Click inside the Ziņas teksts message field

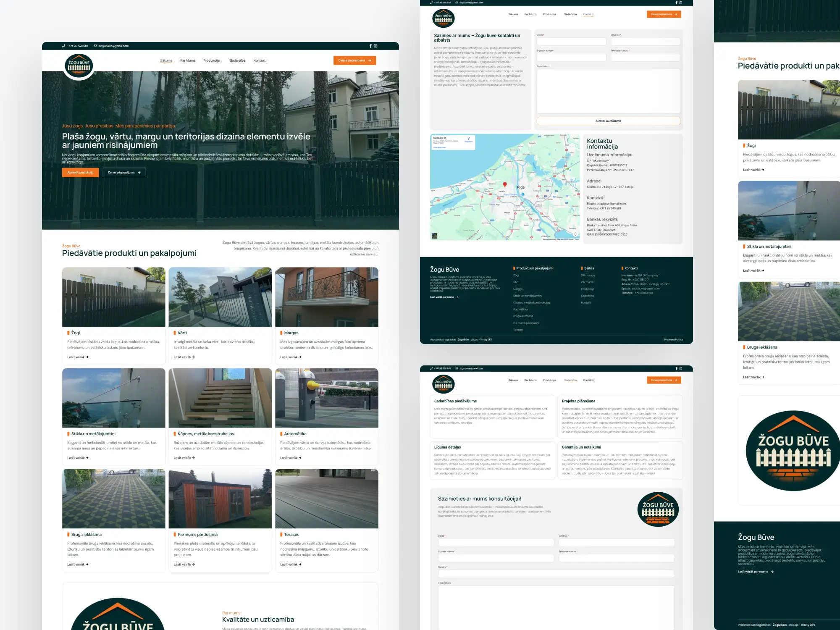pos(608,90)
